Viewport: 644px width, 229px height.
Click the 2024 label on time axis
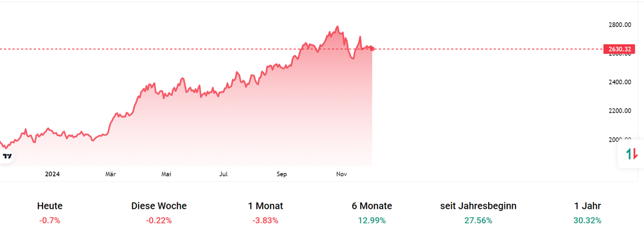pos(52,174)
